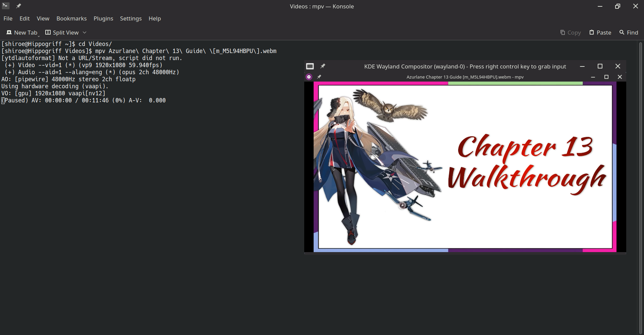Click the Paste toolbar button
Image resolution: width=644 pixels, height=335 pixels.
point(600,33)
